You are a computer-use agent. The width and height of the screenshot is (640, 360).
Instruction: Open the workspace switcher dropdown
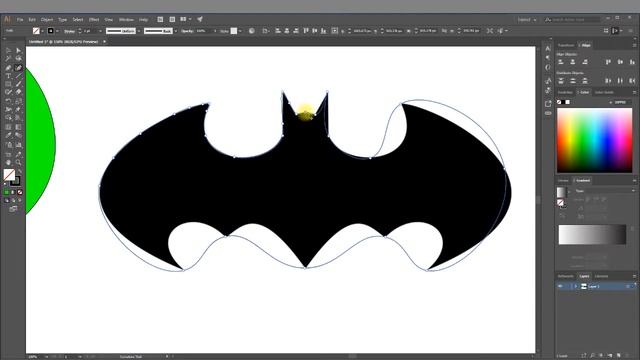point(527,20)
